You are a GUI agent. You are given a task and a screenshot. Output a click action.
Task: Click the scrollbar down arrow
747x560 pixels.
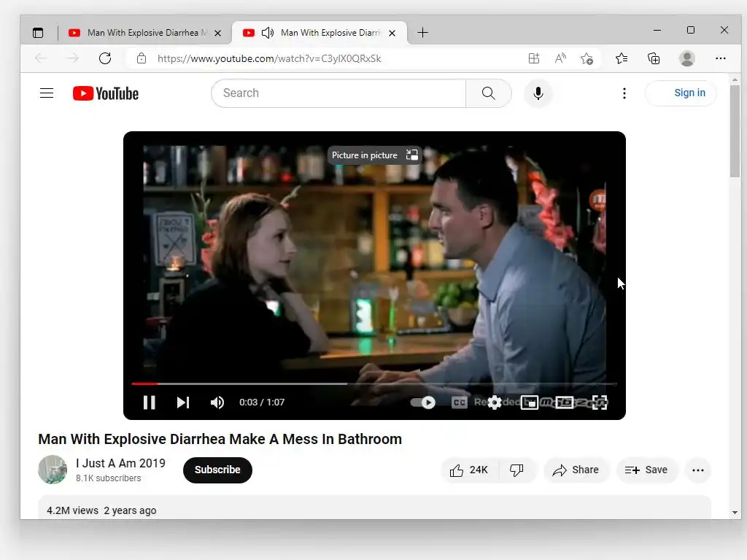pos(735,513)
